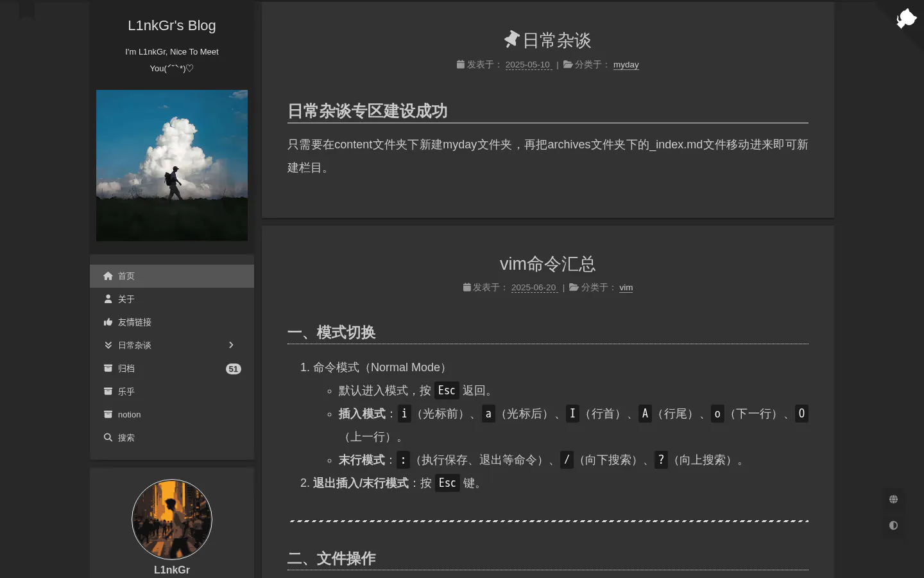Screen dimensions: 924x578
Task: Open the L1nkGr's Blog site title
Action: [172, 26]
